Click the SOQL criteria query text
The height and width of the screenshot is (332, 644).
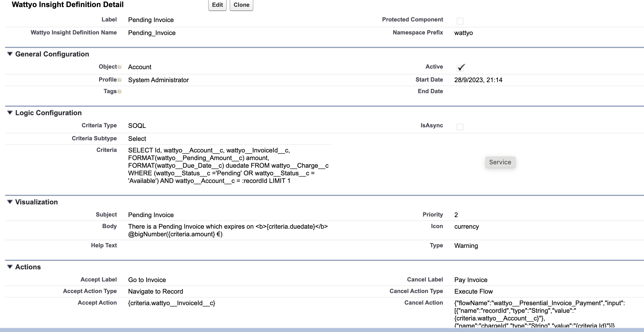pyautogui.click(x=228, y=165)
